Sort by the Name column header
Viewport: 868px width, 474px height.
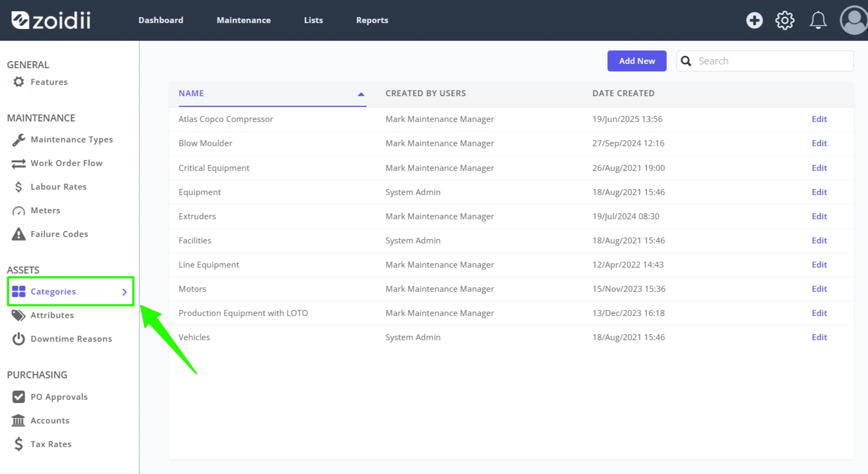click(191, 94)
